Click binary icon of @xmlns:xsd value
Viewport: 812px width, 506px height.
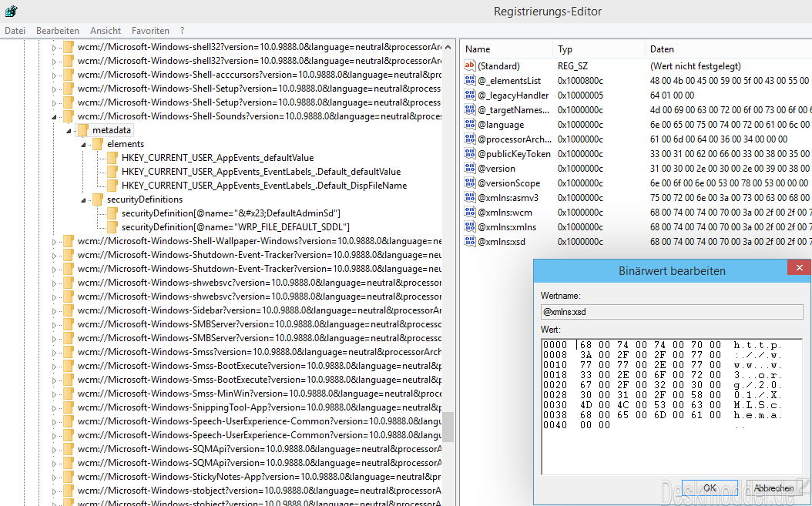pos(470,241)
